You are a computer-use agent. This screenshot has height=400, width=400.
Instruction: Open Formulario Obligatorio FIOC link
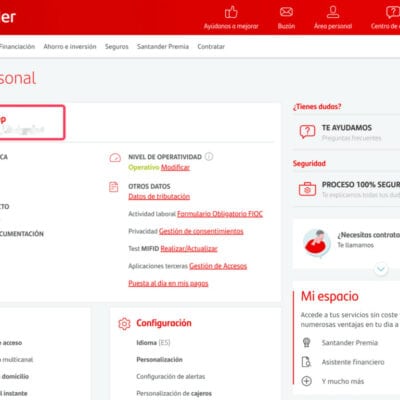tap(220, 214)
